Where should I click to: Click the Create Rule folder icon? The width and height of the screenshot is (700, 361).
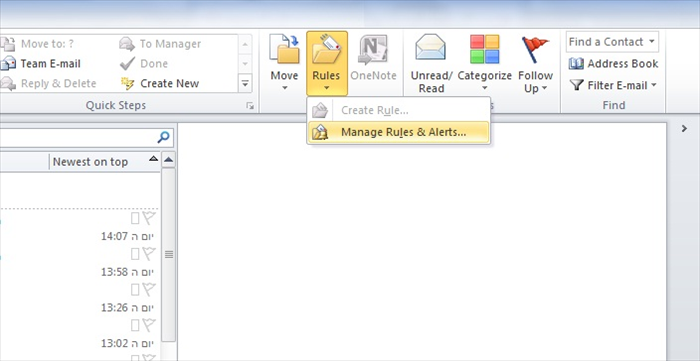pos(320,110)
